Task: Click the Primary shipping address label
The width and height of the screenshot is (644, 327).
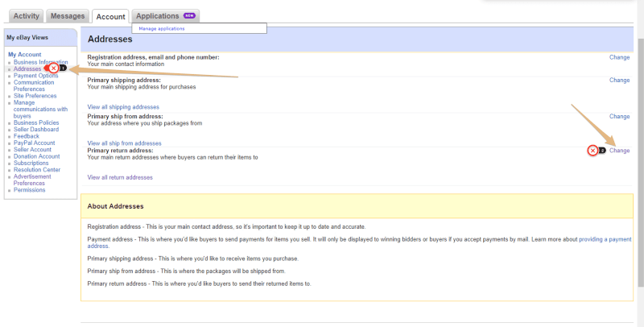Action: pos(124,80)
